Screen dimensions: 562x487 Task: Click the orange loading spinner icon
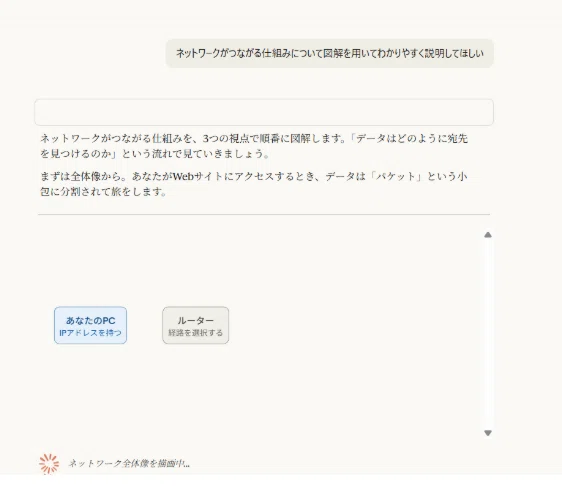49,464
